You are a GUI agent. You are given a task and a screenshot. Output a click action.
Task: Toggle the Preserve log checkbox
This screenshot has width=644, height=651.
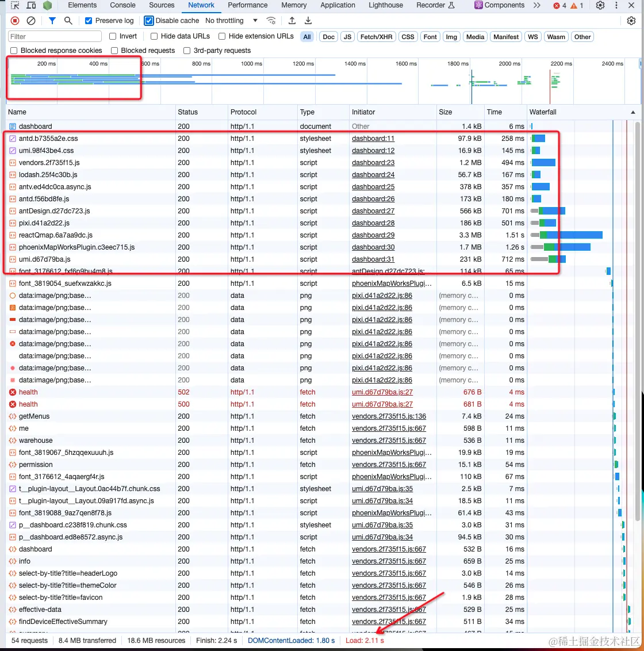click(89, 21)
